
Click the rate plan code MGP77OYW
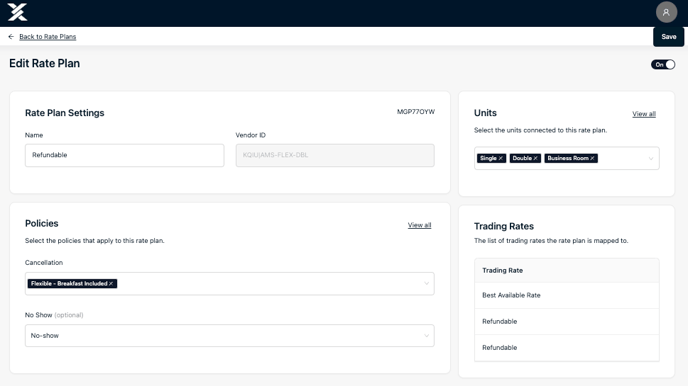click(x=416, y=112)
